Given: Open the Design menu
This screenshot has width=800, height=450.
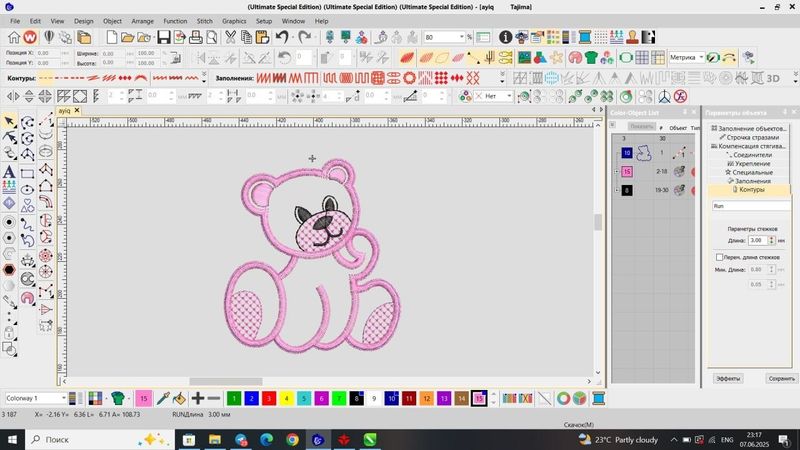Looking at the screenshot, I should 83,21.
